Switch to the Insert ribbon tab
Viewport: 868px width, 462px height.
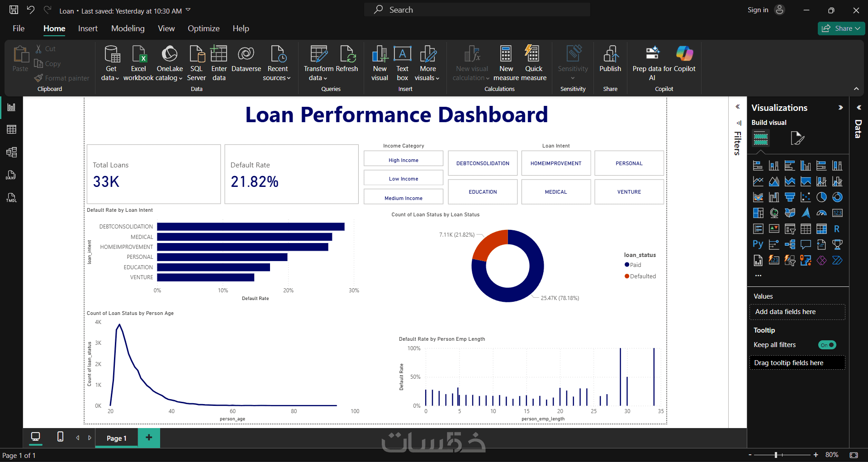(88, 29)
